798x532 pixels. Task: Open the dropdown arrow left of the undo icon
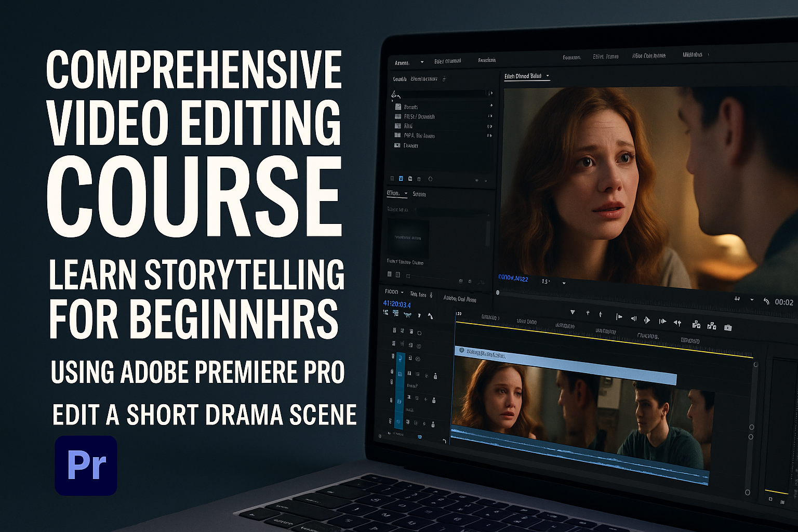click(752, 300)
